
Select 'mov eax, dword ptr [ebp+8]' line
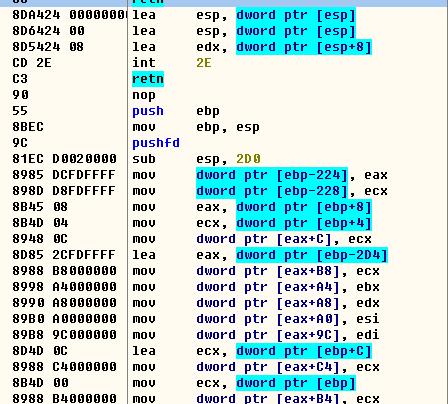point(224,207)
